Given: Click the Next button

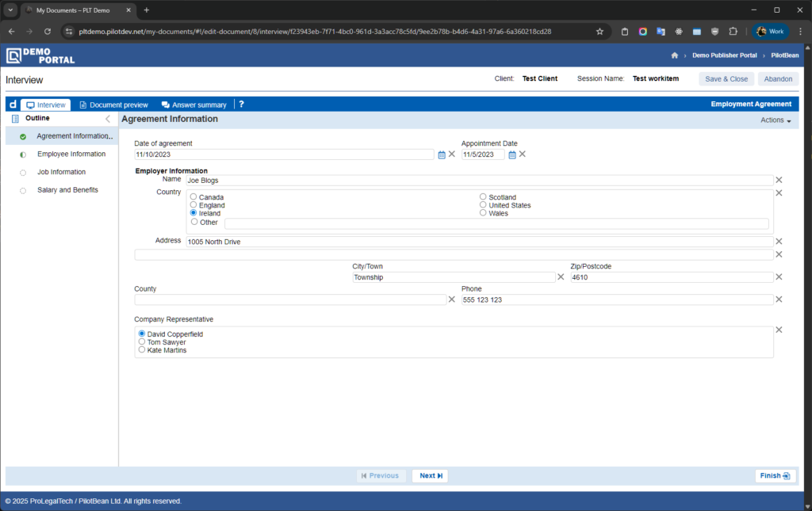Looking at the screenshot, I should click(x=430, y=476).
